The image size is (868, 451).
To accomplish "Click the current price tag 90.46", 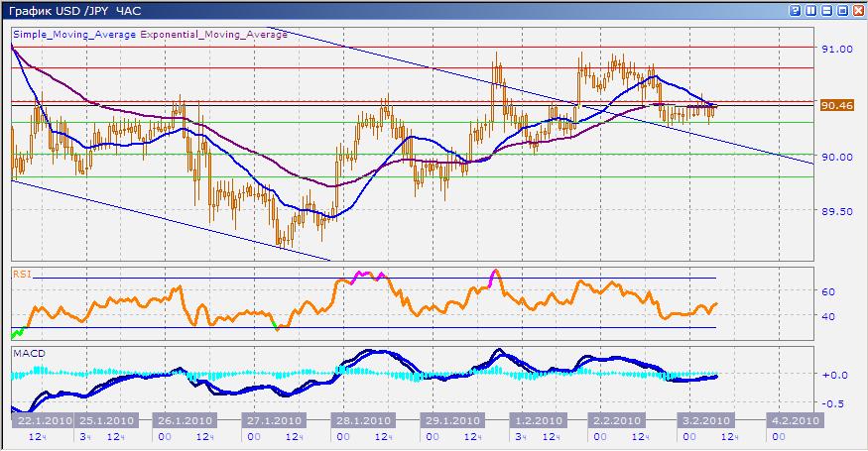I will coord(836,105).
